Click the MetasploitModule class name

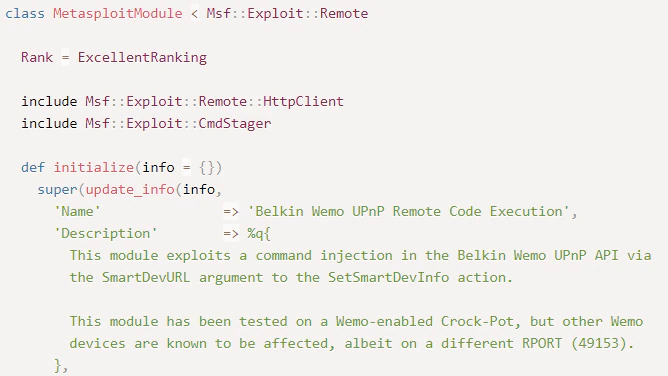pyautogui.click(x=118, y=13)
